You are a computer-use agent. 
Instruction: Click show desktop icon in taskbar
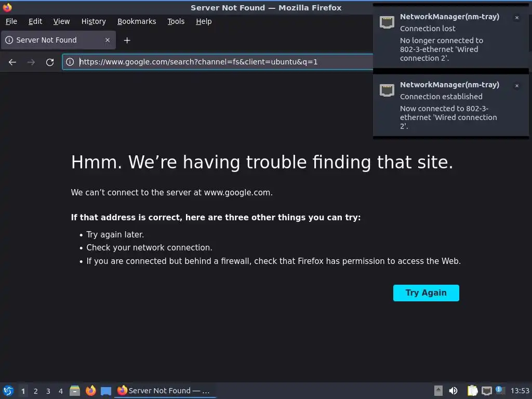[x=106, y=391]
